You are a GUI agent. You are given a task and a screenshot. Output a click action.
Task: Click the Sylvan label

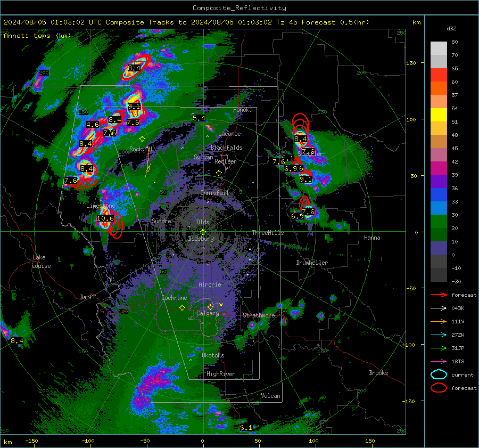pyautogui.click(x=203, y=158)
